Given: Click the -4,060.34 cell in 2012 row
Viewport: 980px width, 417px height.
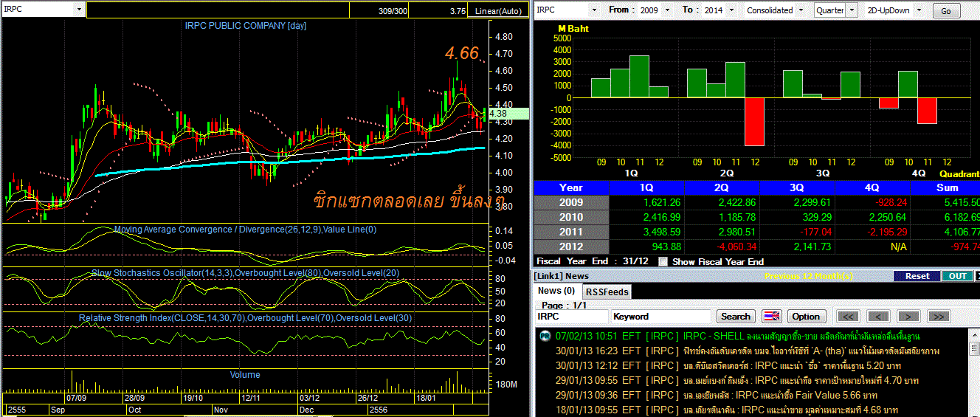Looking at the screenshot, I should (x=722, y=247).
